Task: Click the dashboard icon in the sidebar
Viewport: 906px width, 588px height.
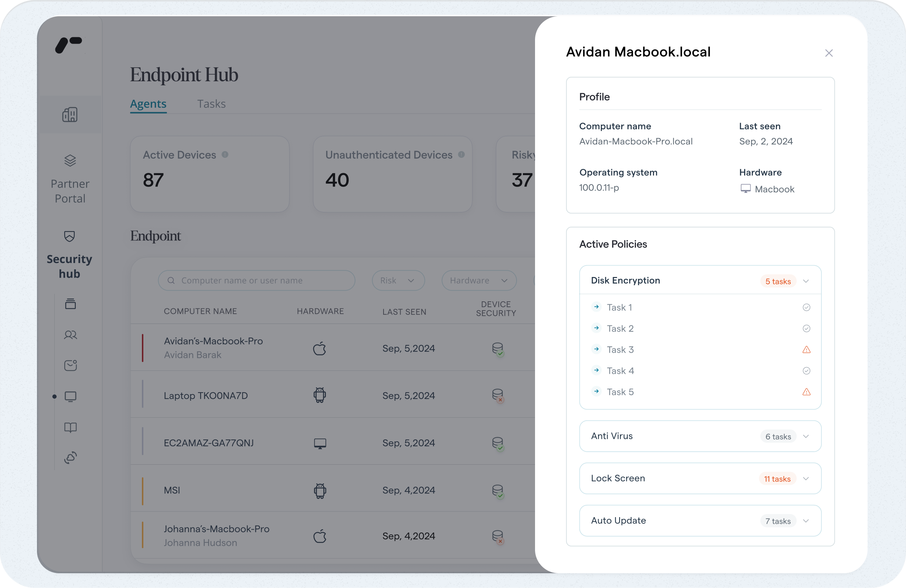Action: (70, 114)
